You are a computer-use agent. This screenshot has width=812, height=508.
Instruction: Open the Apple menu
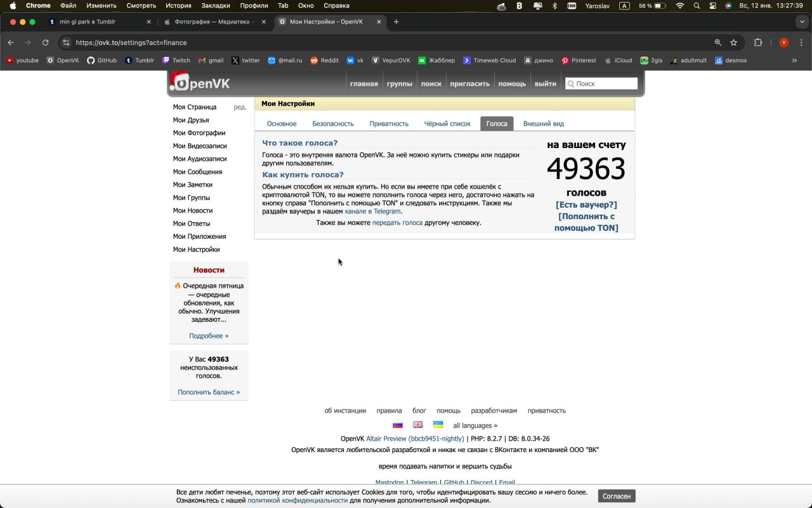click(x=13, y=6)
